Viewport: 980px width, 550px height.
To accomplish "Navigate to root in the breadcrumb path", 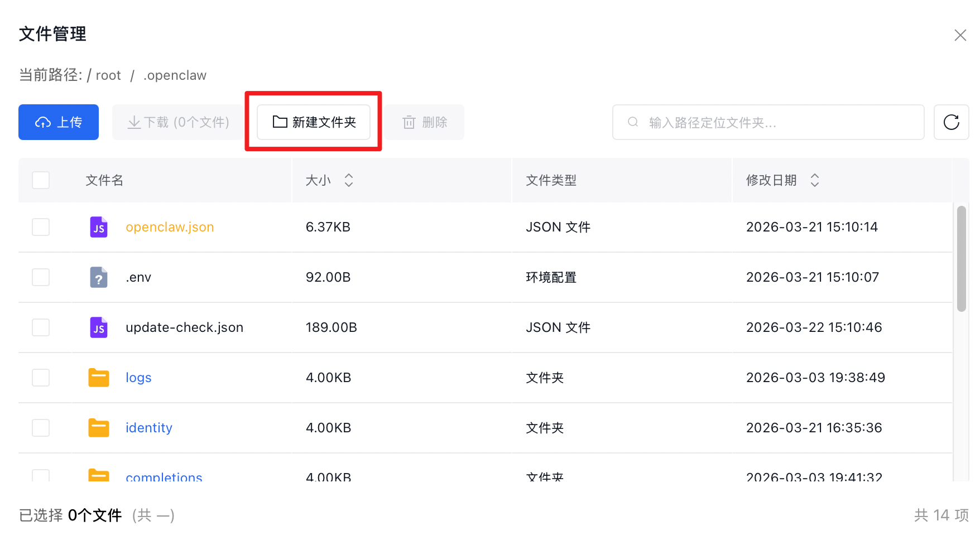I will (108, 75).
